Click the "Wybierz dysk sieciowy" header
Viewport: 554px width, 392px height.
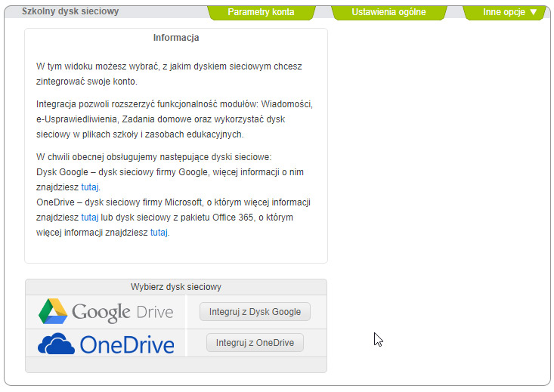(x=176, y=287)
